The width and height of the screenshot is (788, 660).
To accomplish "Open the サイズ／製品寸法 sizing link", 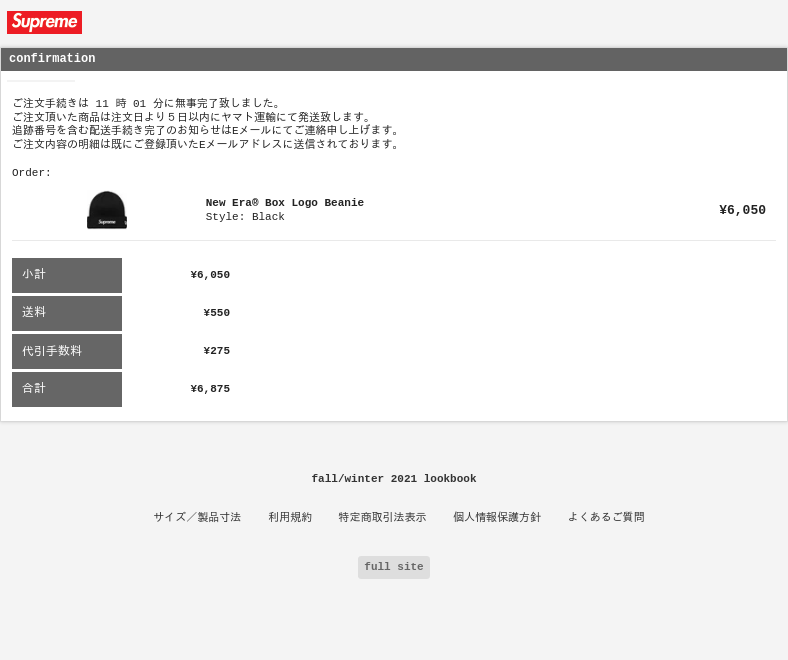I will coord(197,517).
